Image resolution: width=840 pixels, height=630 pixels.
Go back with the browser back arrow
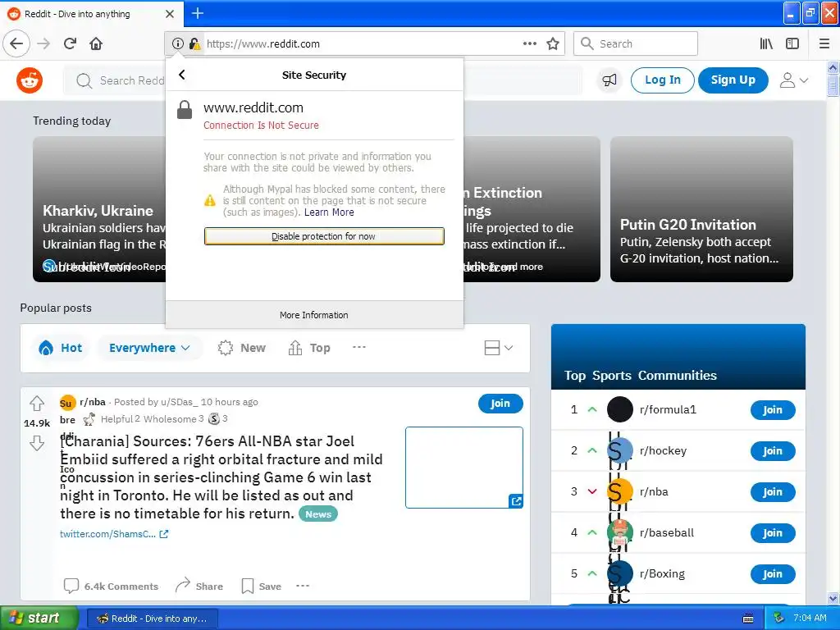tap(16, 43)
